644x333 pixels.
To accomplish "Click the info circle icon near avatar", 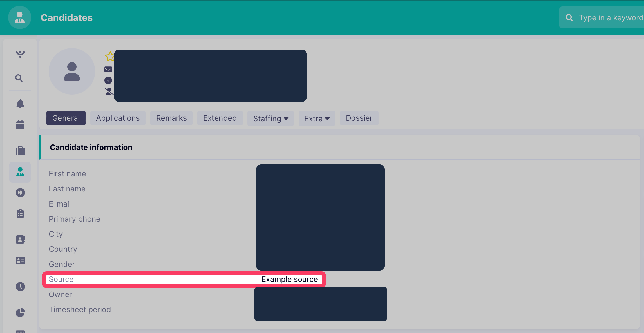I will tap(108, 80).
